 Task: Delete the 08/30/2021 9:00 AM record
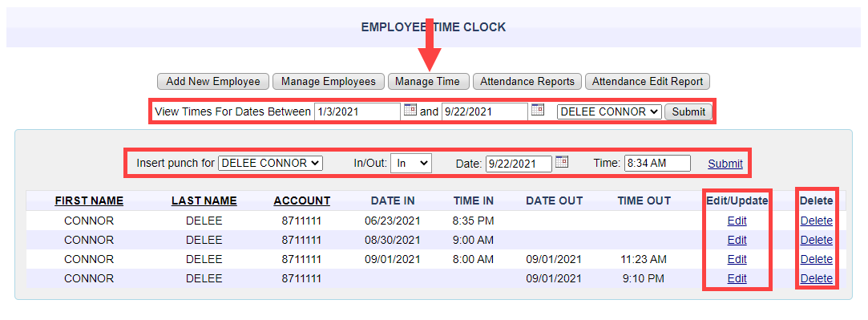(817, 241)
